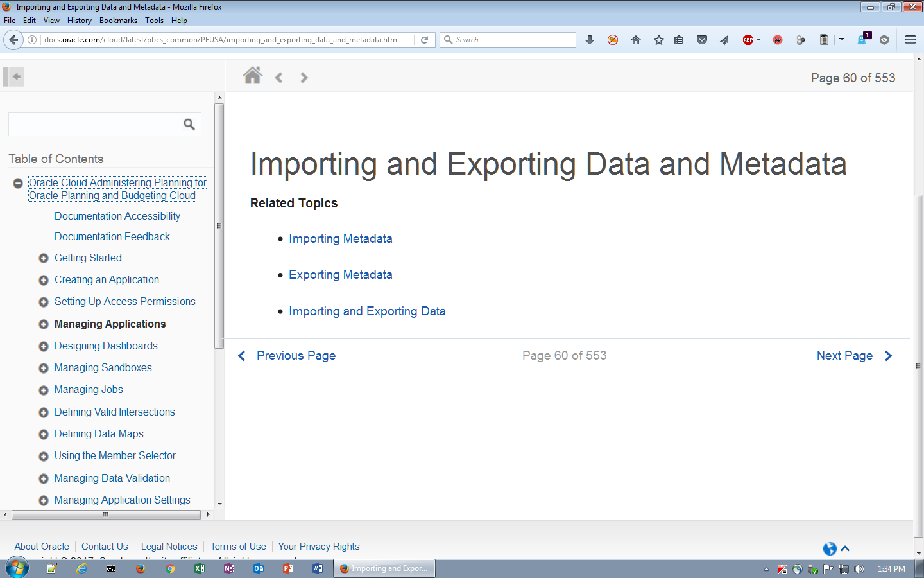Show bookmarks list icon in toolbar
Screen dimensions: 924x578
tap(679, 40)
